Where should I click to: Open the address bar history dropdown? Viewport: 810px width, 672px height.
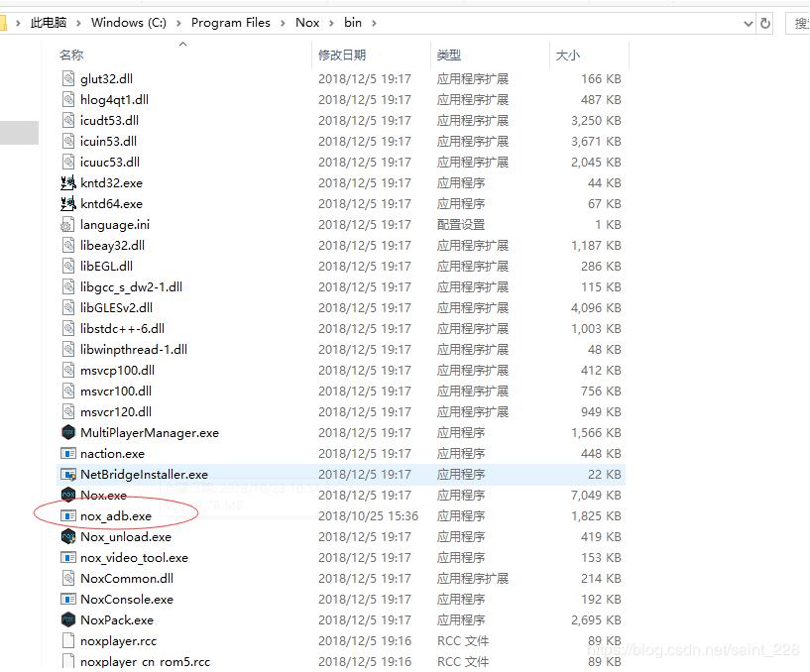(748, 23)
